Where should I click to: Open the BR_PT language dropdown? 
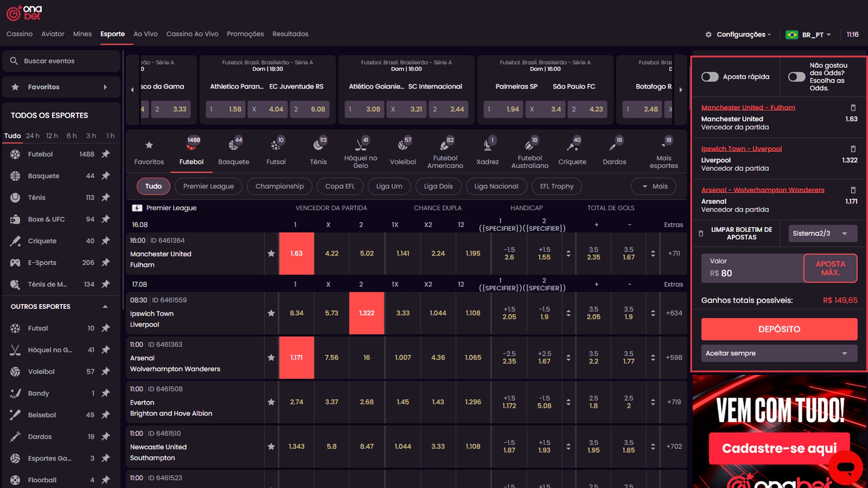tap(816, 35)
